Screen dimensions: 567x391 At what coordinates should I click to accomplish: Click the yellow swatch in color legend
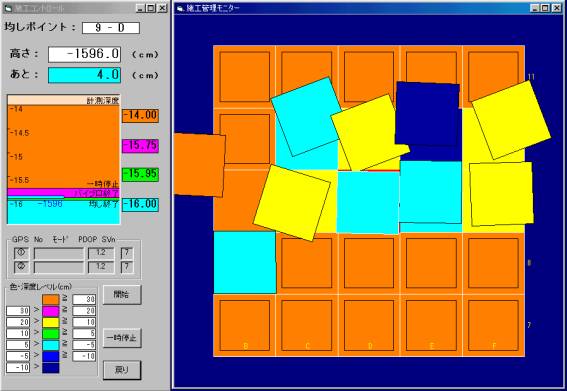(x=51, y=322)
